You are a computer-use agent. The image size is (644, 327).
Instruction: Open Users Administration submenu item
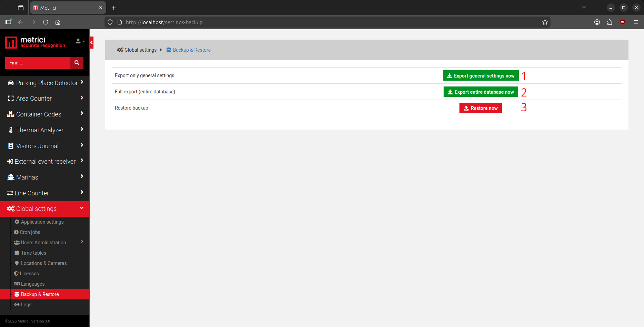(x=43, y=243)
